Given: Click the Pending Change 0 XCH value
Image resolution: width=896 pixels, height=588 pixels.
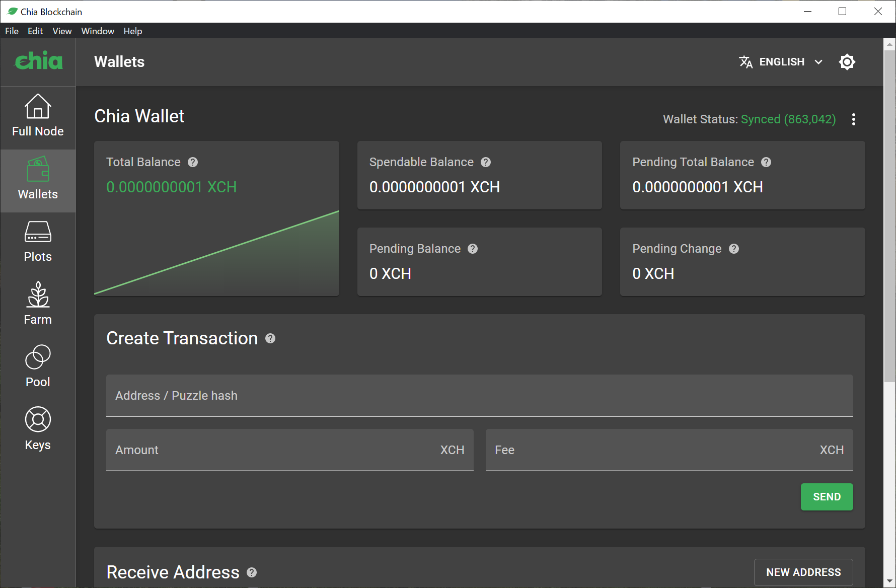Looking at the screenshot, I should 653,274.
